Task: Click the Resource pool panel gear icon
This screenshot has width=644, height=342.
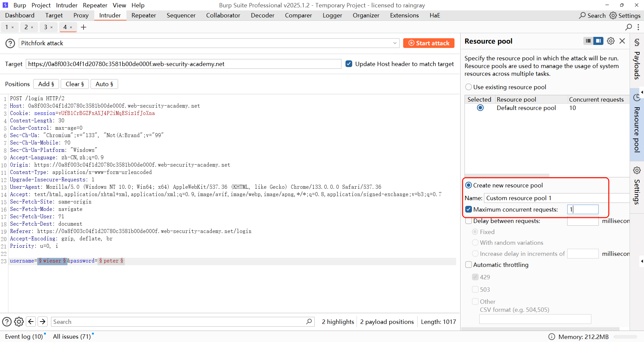Action: pos(611,41)
